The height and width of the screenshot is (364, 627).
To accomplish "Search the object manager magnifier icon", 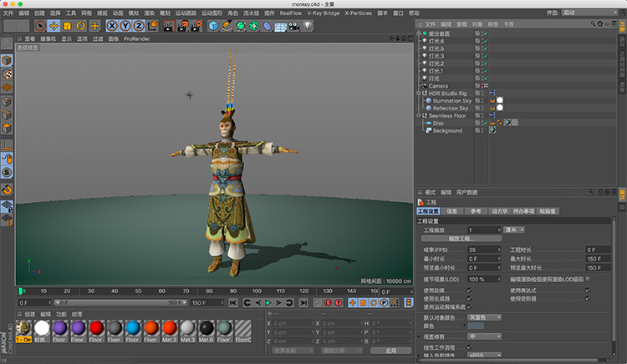I will coord(593,24).
